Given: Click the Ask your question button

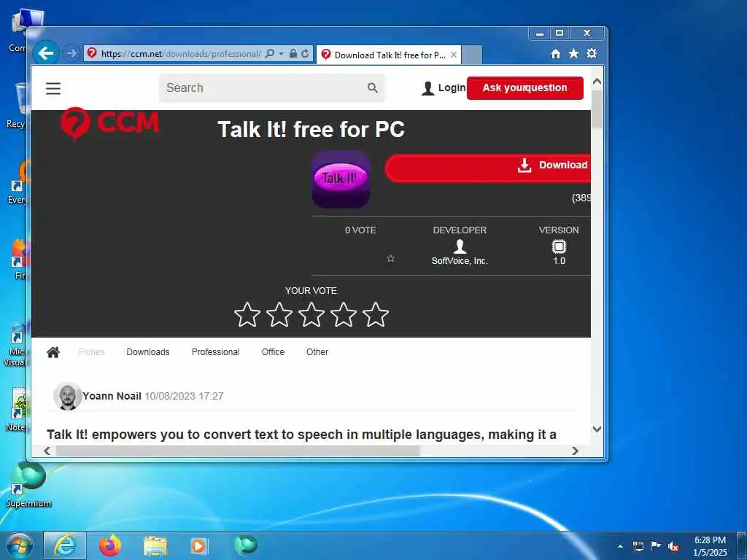Looking at the screenshot, I should click(525, 88).
